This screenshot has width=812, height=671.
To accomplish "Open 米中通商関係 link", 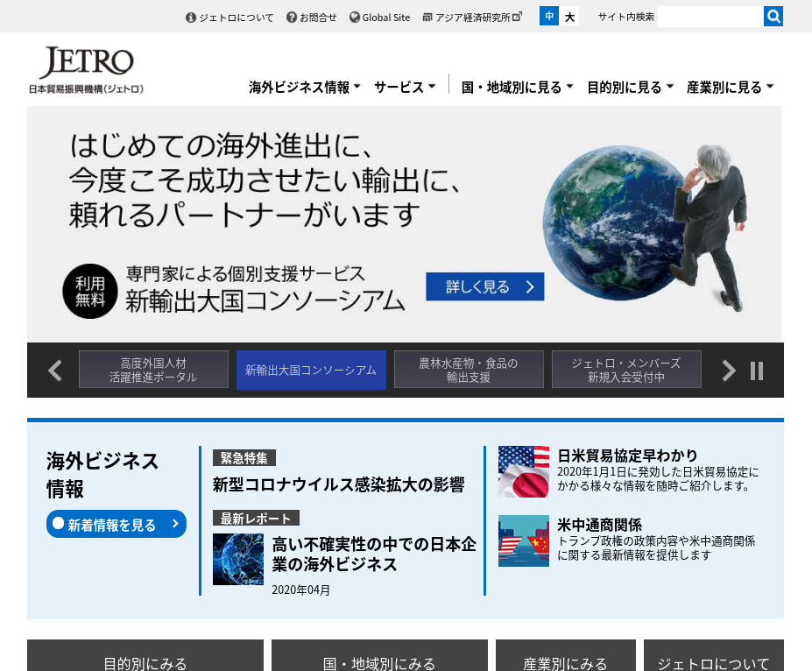I will tap(600, 525).
